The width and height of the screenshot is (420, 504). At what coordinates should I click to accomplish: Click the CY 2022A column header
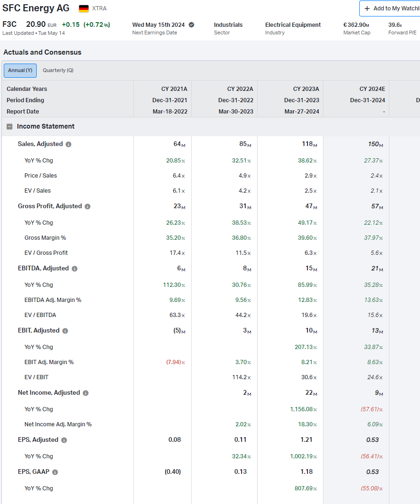pyautogui.click(x=240, y=89)
